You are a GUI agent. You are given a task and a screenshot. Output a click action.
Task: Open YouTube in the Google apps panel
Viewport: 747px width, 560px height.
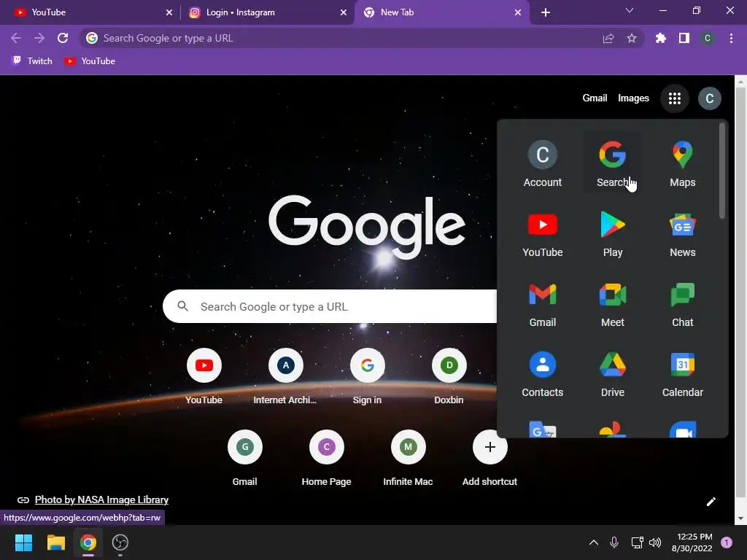click(542, 233)
